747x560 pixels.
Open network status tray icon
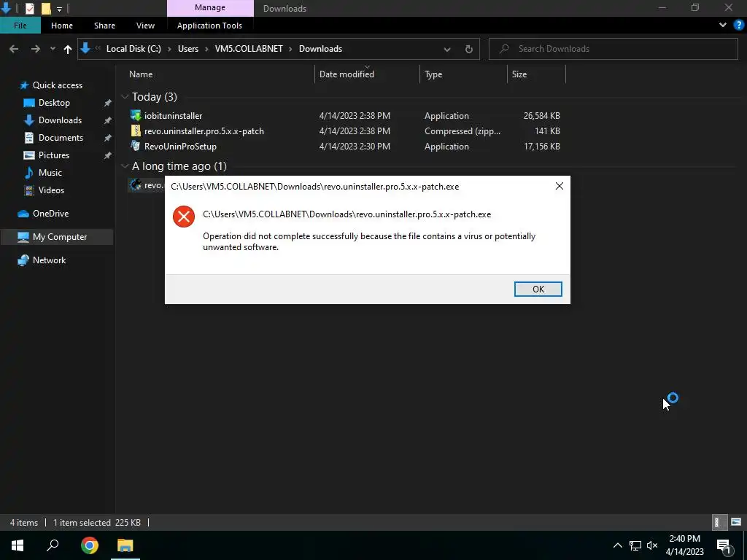(x=635, y=545)
